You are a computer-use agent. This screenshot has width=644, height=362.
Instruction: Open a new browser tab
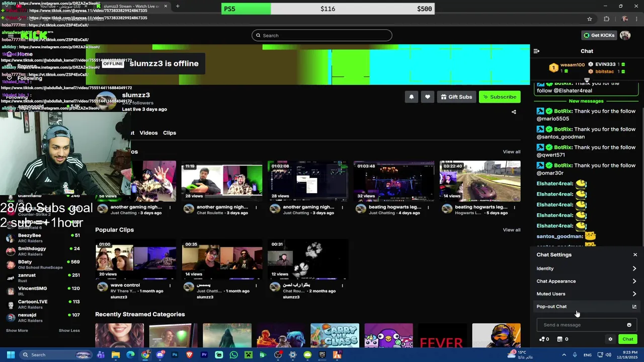pyautogui.click(x=178, y=6)
